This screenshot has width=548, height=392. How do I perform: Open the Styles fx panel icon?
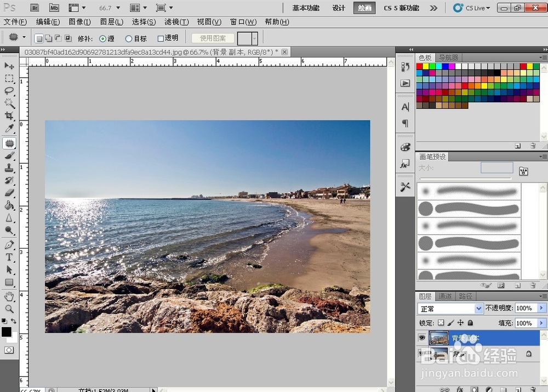click(x=405, y=164)
